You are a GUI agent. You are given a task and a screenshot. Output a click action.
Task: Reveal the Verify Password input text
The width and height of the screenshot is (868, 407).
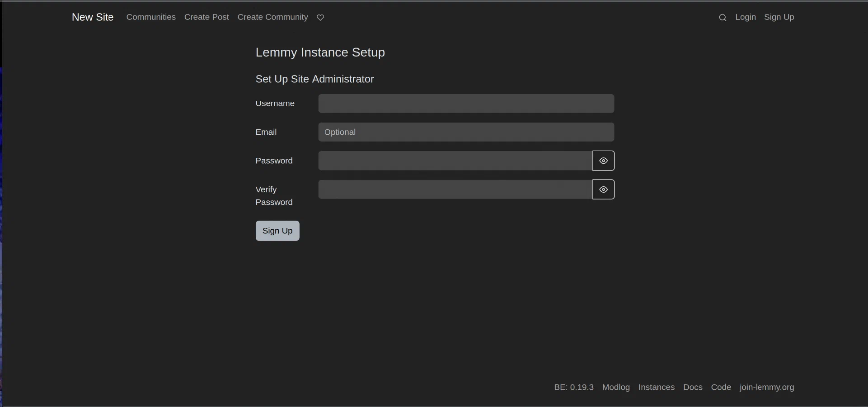click(x=604, y=189)
